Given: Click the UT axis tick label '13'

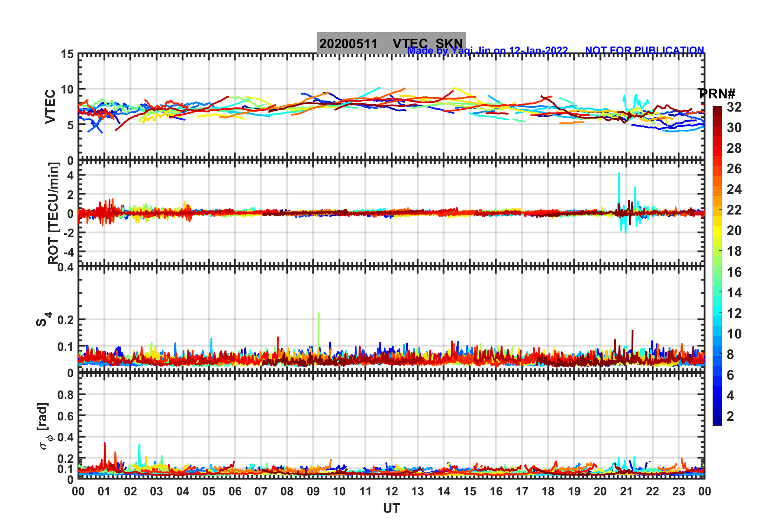Looking at the screenshot, I should tap(417, 491).
